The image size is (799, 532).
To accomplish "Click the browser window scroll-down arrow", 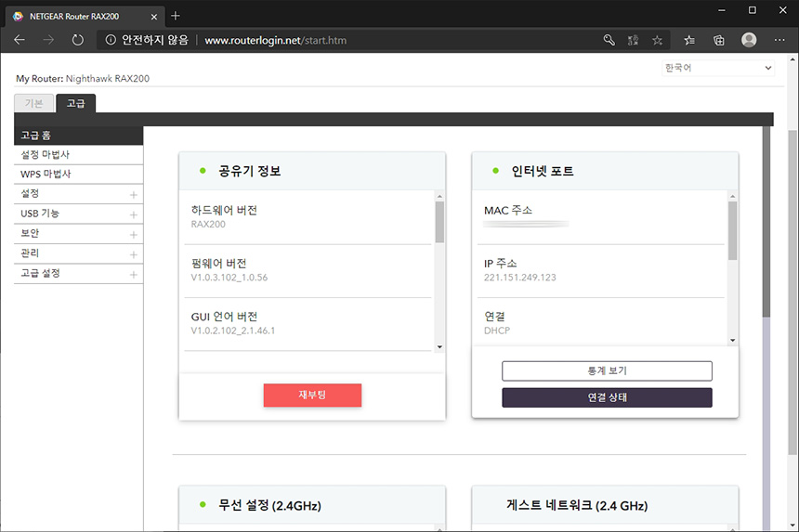I will point(792,526).
